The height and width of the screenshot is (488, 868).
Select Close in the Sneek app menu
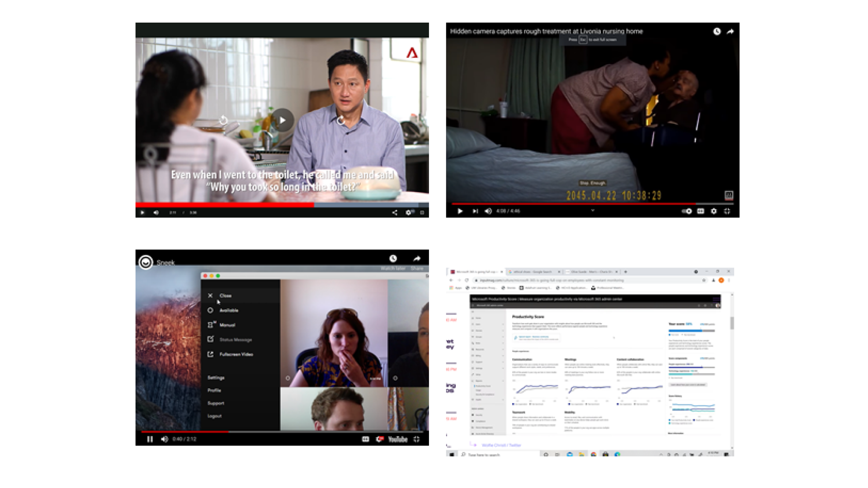tap(241, 296)
